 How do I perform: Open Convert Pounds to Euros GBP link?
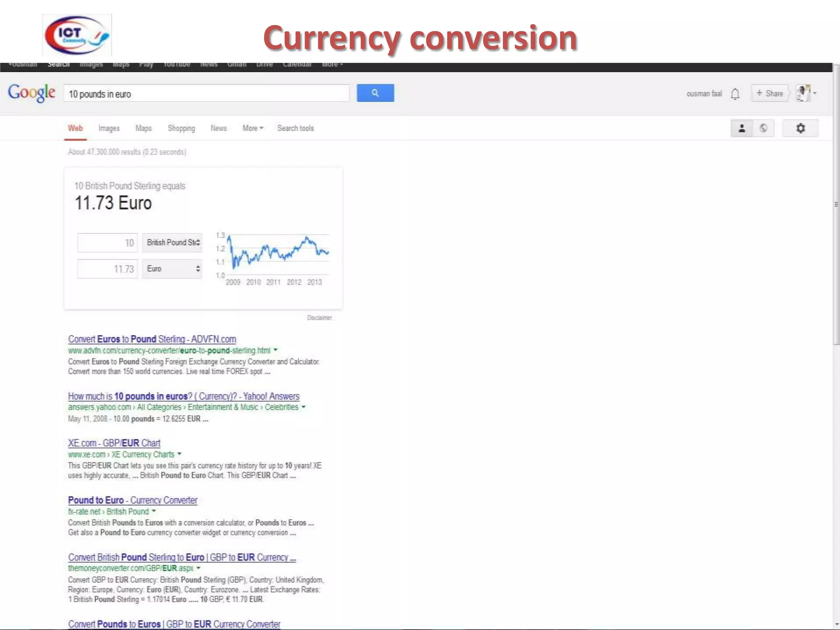pos(174,624)
